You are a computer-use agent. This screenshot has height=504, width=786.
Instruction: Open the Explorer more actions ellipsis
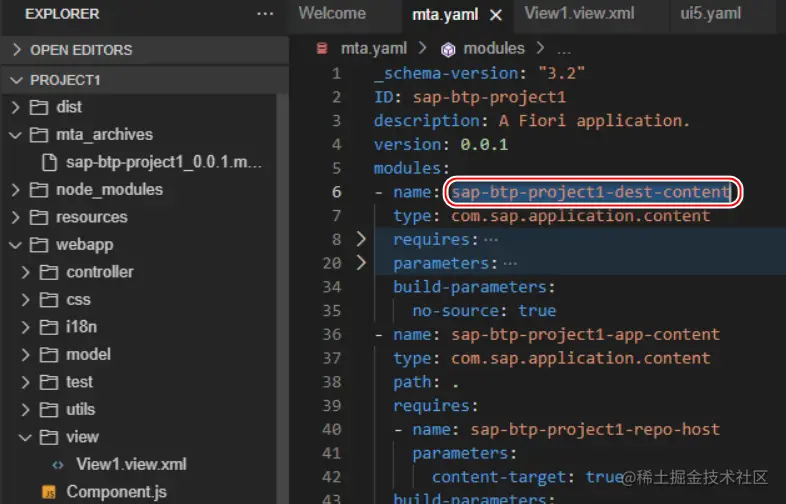[x=265, y=14]
